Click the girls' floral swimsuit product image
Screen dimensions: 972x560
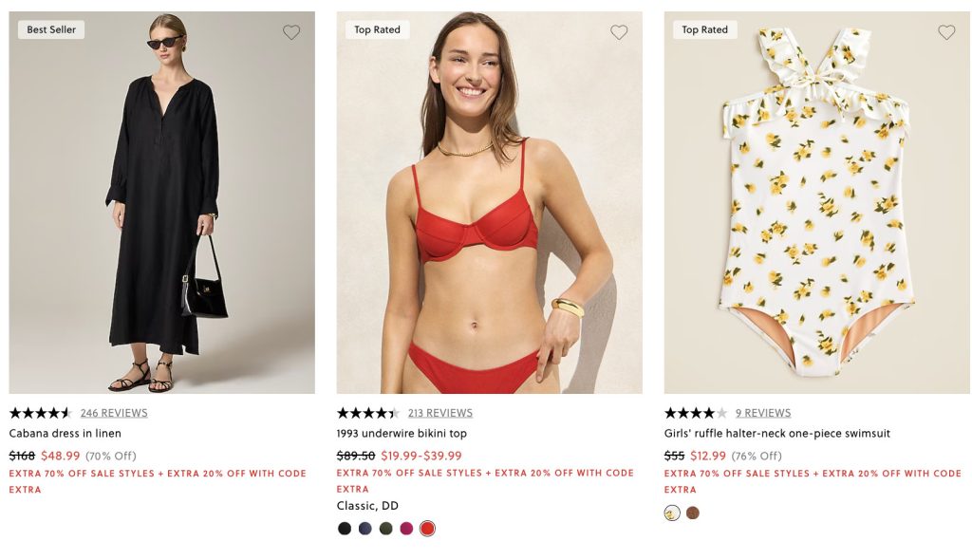816,202
